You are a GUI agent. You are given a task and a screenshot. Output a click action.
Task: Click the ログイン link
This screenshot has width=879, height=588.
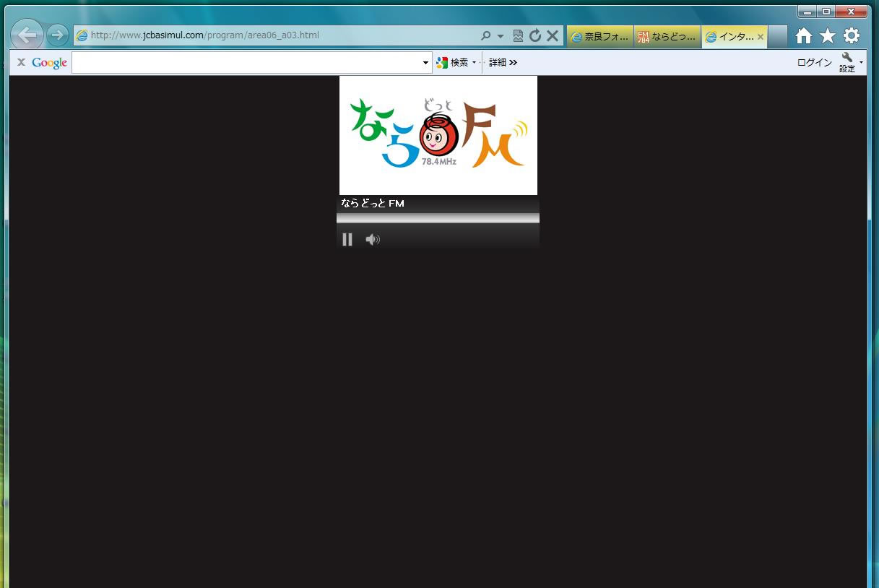click(x=815, y=63)
